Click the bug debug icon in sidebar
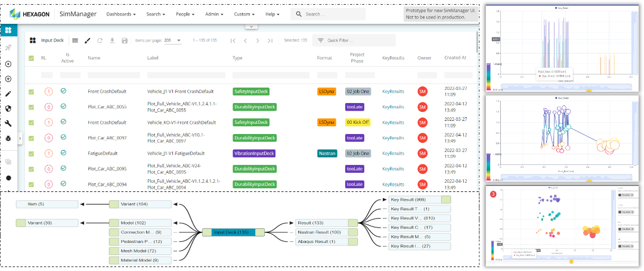 pyautogui.click(x=8, y=139)
